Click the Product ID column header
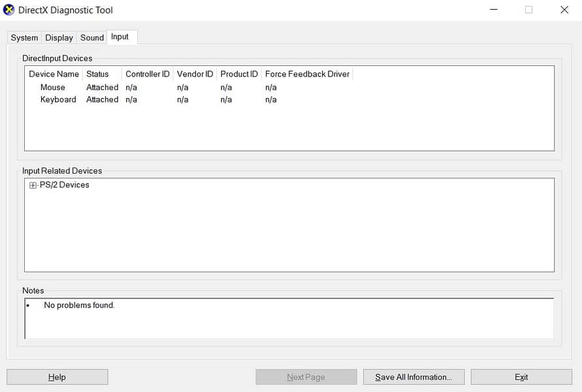This screenshot has height=392, width=582. 239,74
